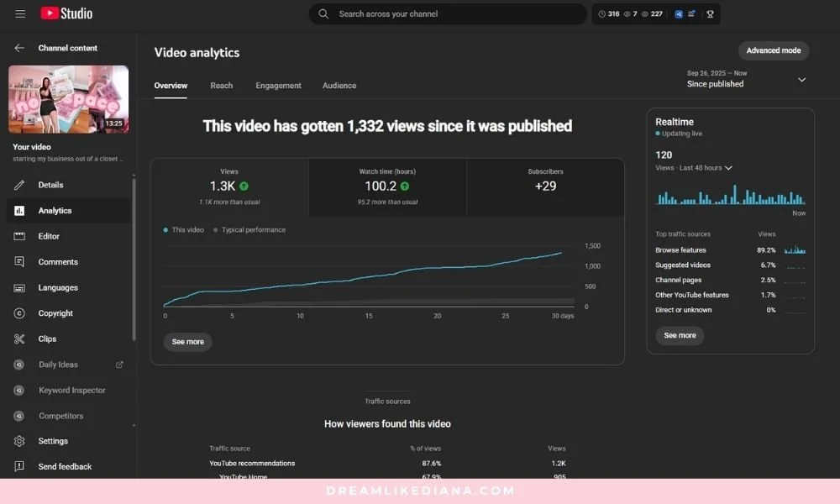Click the Languages icon
Image resolution: width=840 pixels, height=504 pixels.
[x=19, y=287]
